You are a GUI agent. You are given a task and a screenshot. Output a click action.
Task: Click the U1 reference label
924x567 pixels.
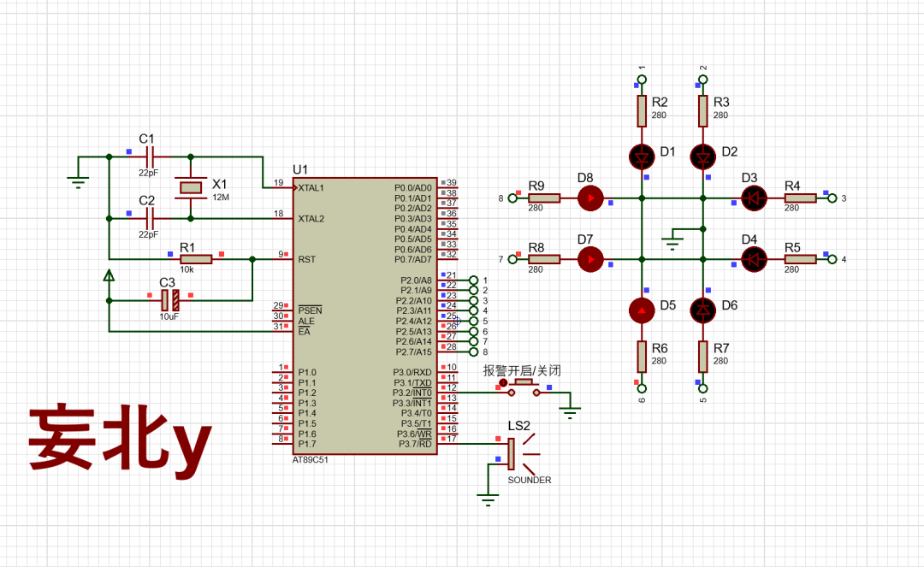coord(300,169)
